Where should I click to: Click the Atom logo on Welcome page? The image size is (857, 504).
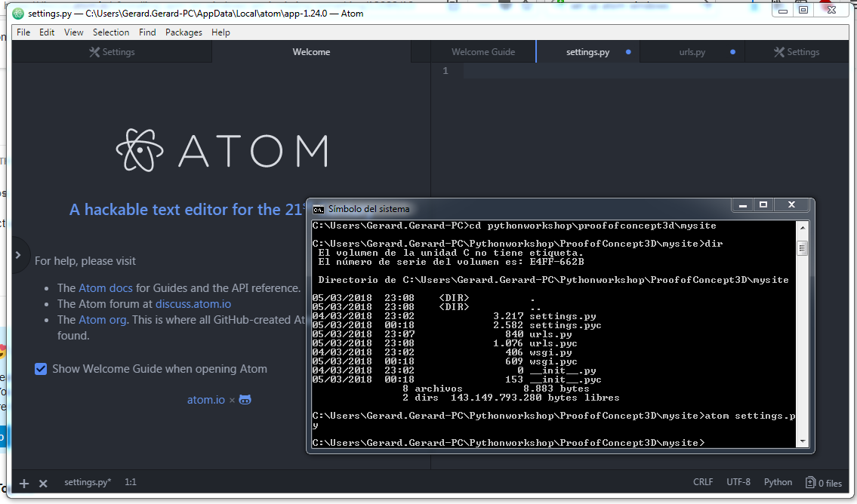[222, 150]
